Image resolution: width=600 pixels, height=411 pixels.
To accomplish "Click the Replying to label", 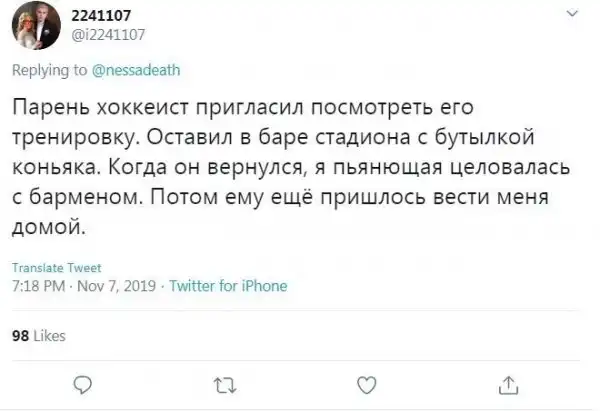I will (x=50, y=71).
